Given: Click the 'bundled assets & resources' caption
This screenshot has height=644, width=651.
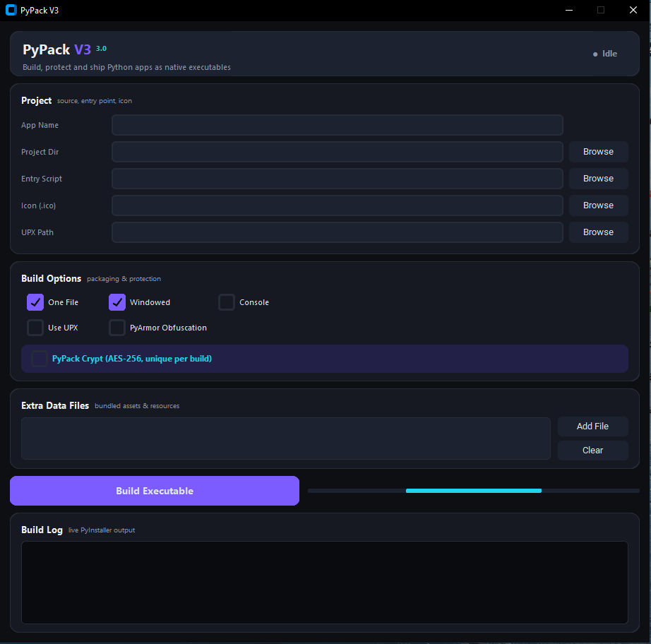Looking at the screenshot, I should point(137,406).
